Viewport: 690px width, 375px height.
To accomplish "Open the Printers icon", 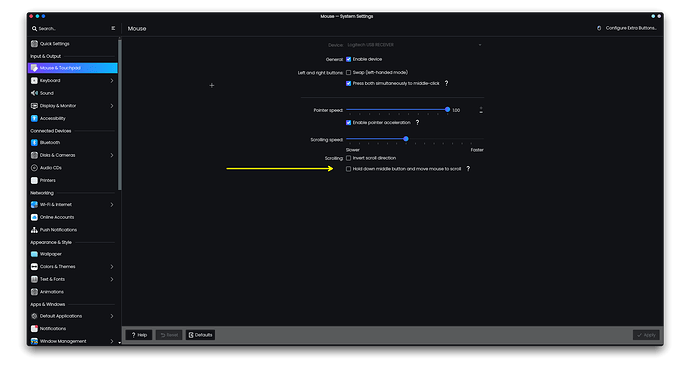I will click(x=34, y=180).
